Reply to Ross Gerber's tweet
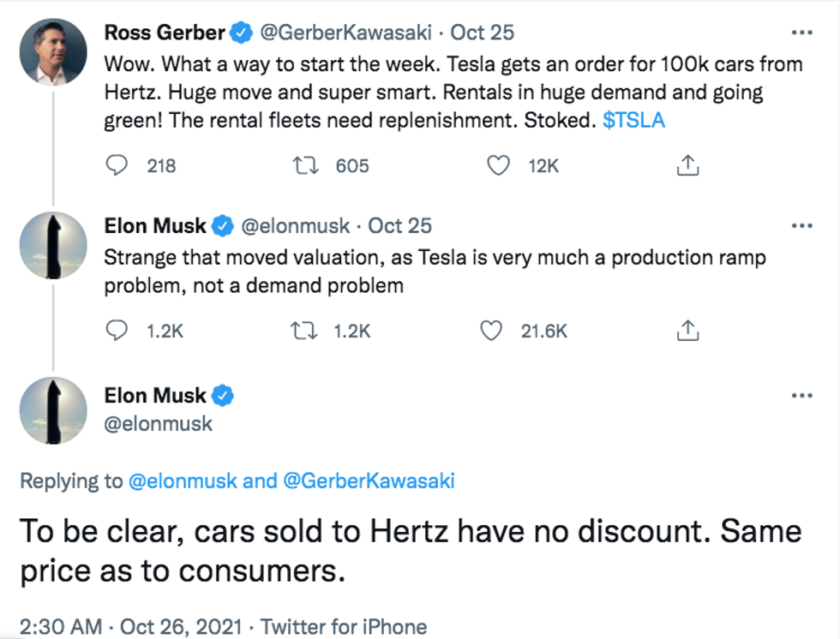Screen dimensions: 840x639 pos(116,165)
